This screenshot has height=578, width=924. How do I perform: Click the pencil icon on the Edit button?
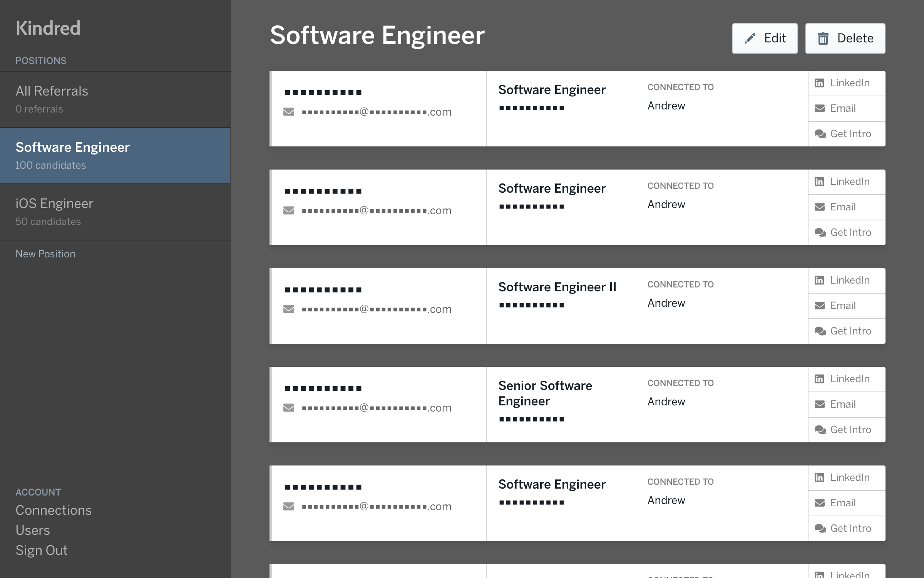pyautogui.click(x=750, y=39)
